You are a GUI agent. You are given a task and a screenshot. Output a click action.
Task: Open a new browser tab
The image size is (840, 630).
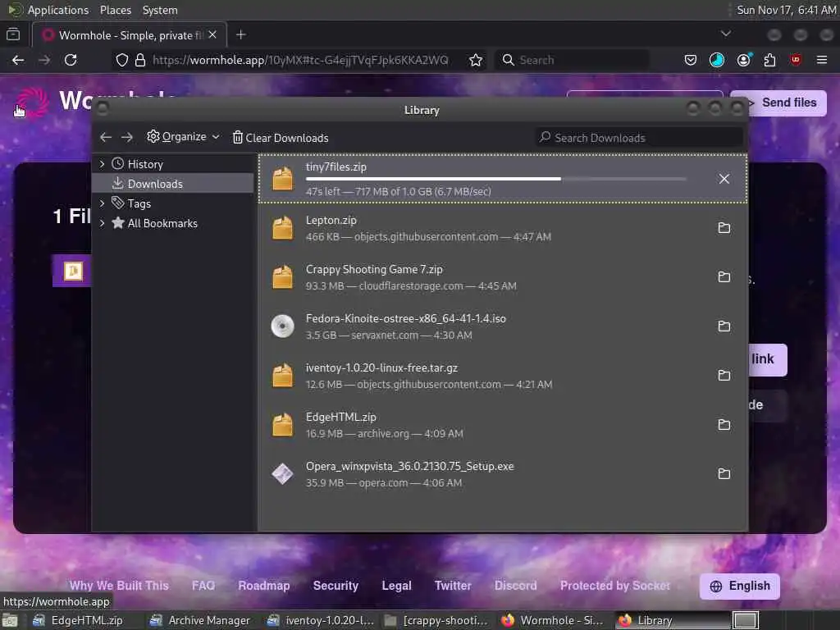tap(241, 34)
